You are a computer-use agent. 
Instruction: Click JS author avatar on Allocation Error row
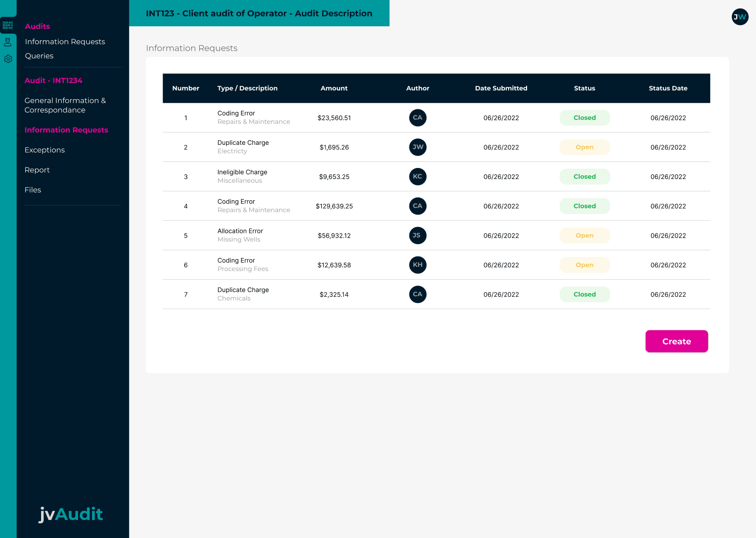(418, 235)
